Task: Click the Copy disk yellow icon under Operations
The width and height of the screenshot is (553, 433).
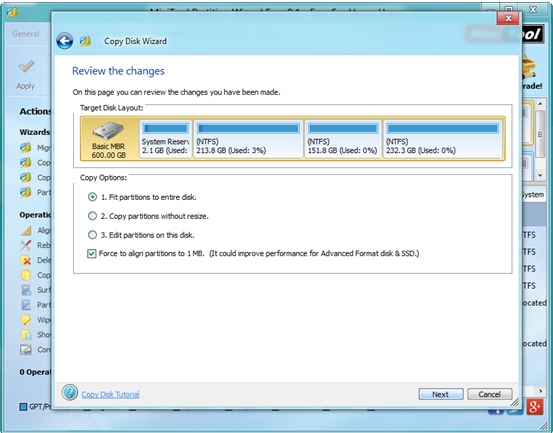Action: tap(25, 275)
